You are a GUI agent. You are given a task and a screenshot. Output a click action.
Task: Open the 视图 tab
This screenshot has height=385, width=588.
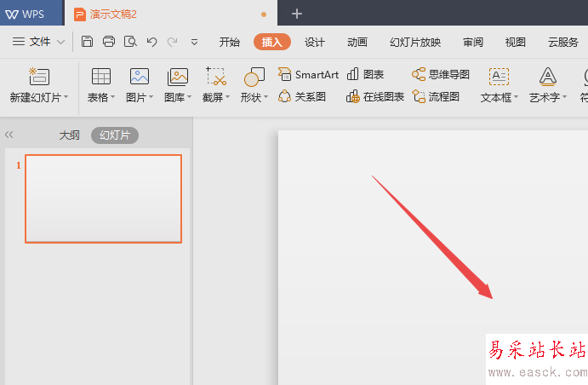[x=516, y=42]
